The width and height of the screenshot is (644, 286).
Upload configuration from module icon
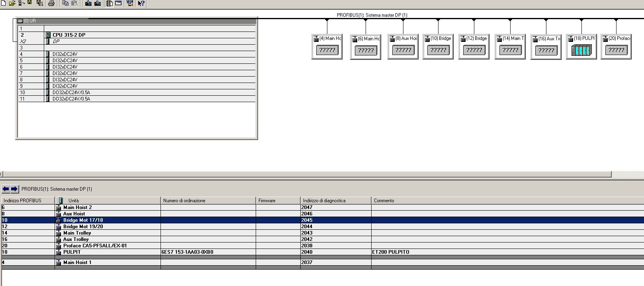(98, 3)
